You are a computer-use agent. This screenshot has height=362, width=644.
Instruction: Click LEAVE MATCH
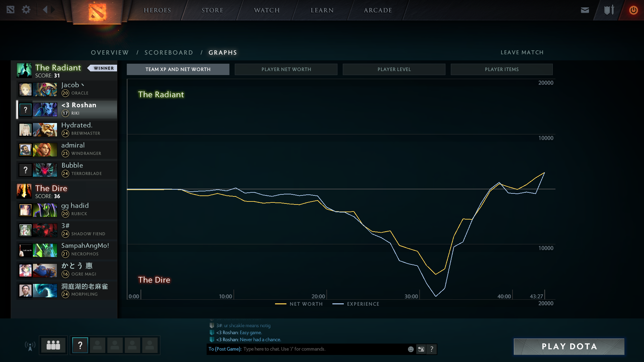tap(522, 52)
